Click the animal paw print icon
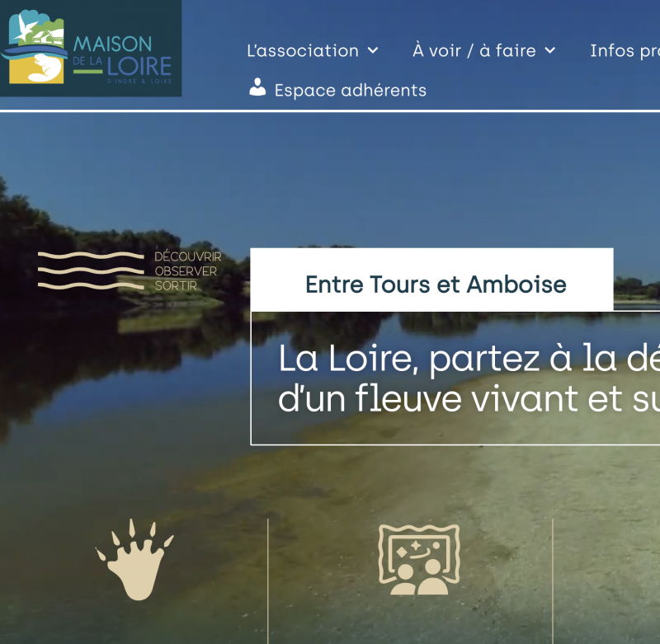This screenshot has height=644, width=660. tap(134, 559)
